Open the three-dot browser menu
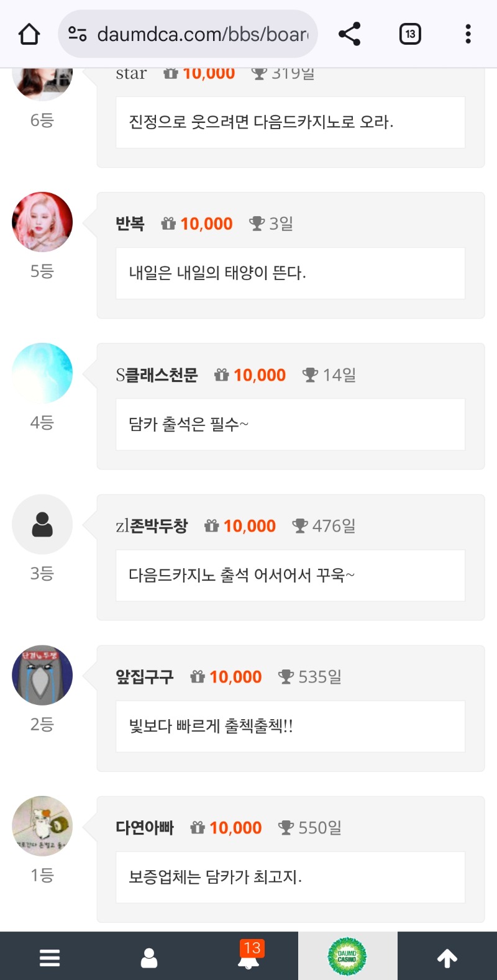 468,34
